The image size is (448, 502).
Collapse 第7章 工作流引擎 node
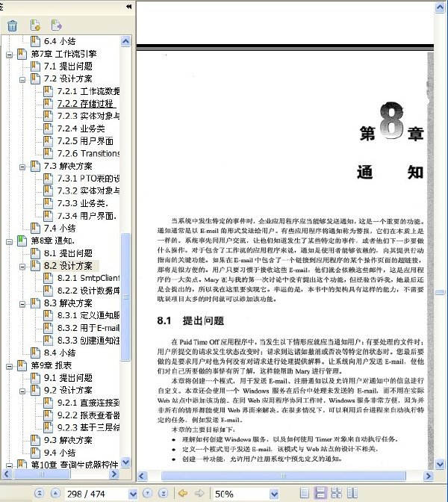(9, 55)
